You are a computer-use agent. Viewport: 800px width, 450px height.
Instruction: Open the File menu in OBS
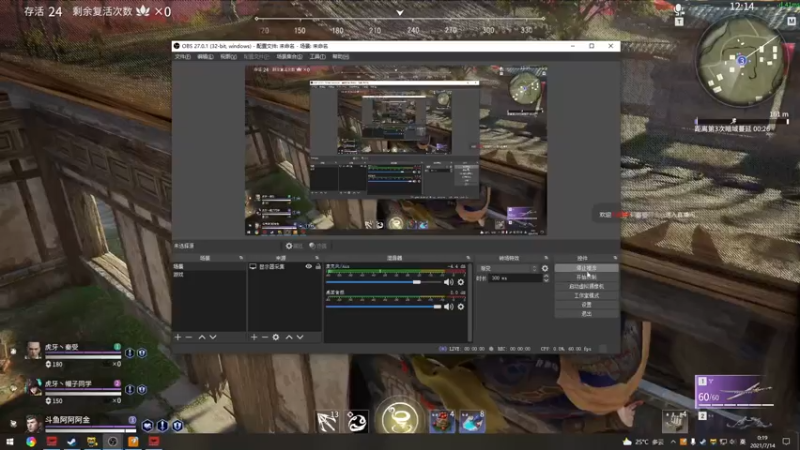pyautogui.click(x=182, y=57)
